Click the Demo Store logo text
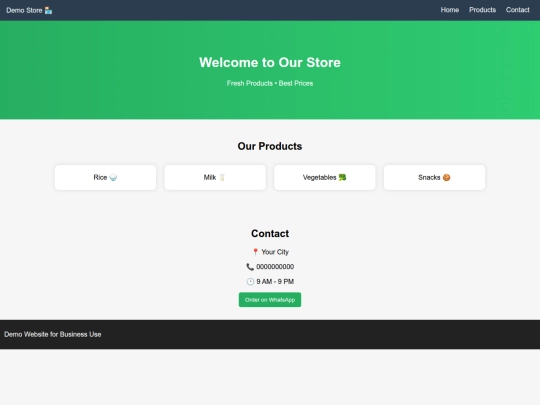Image resolution: width=540 pixels, height=405 pixels. (x=24, y=10)
